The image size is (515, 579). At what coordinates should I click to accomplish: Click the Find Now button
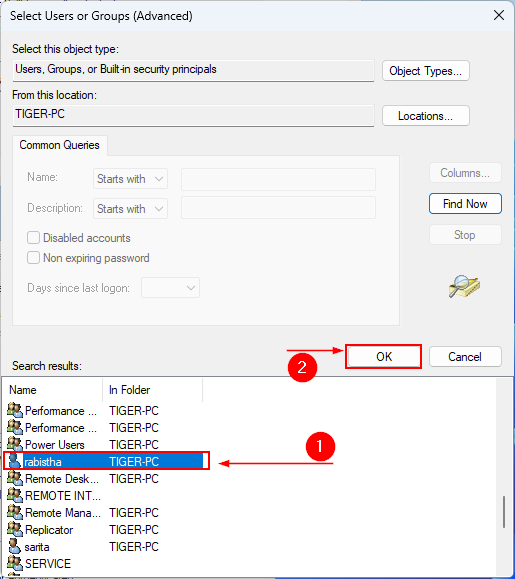(x=465, y=203)
